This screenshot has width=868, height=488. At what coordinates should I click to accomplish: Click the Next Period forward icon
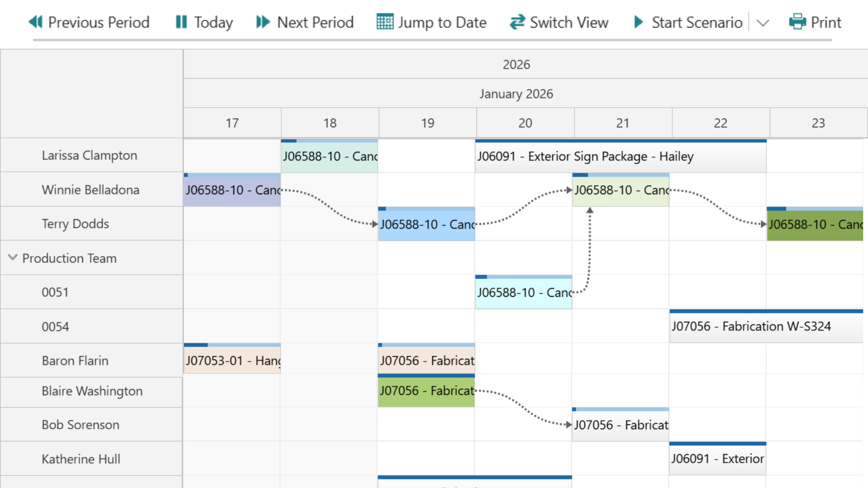tap(263, 22)
